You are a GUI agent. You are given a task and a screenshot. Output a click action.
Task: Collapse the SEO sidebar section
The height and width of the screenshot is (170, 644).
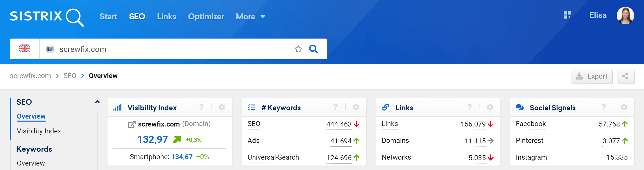pyautogui.click(x=98, y=102)
